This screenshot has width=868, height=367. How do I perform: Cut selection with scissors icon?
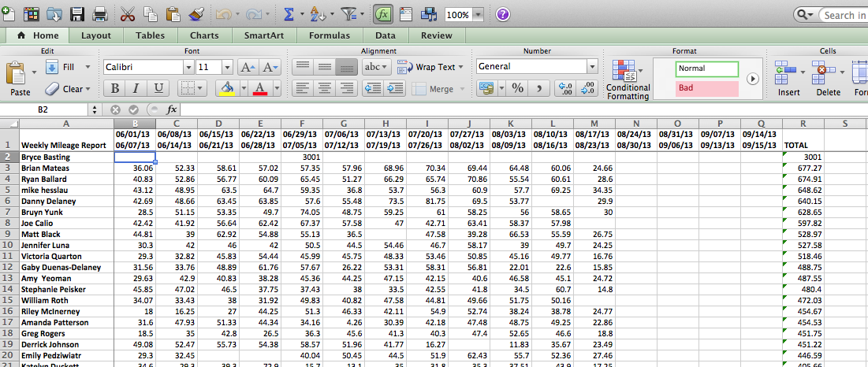(x=128, y=14)
